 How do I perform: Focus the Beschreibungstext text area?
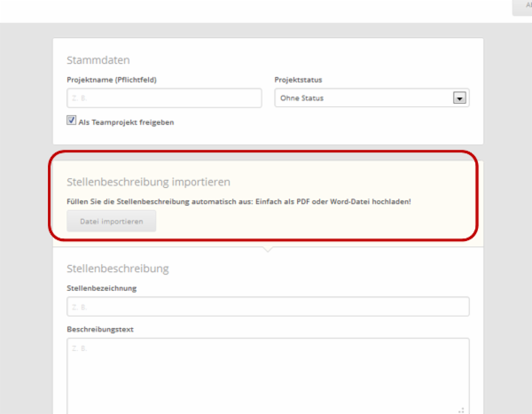[268, 372]
